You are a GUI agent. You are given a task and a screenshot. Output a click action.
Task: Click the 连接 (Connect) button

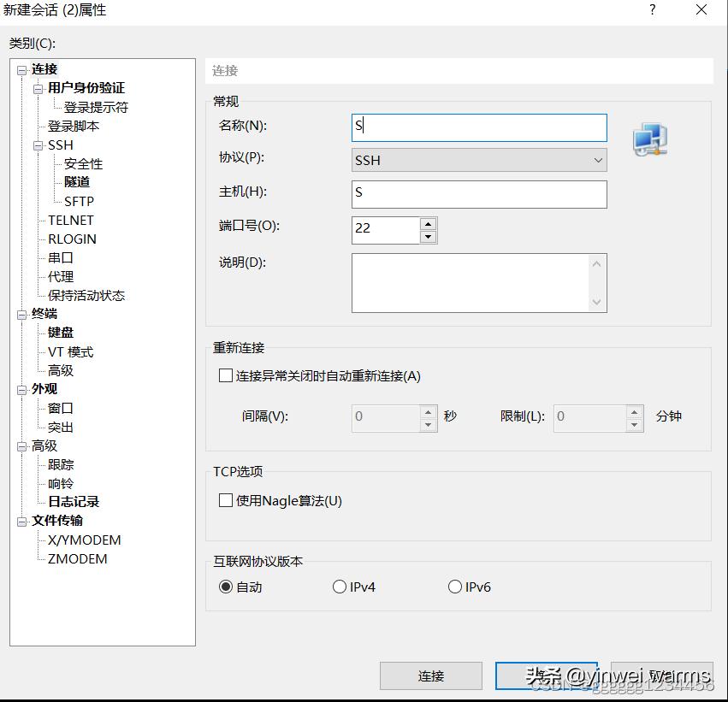(429, 675)
